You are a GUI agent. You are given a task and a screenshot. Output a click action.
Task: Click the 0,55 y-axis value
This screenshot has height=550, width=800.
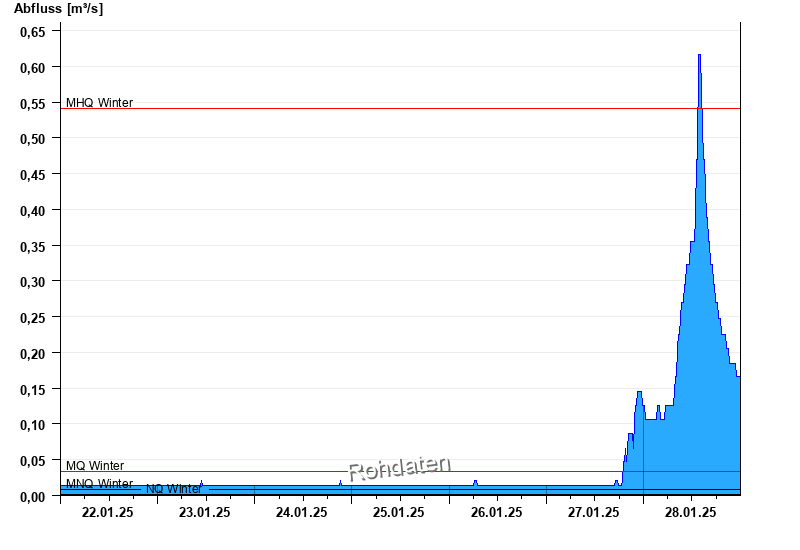33,104
